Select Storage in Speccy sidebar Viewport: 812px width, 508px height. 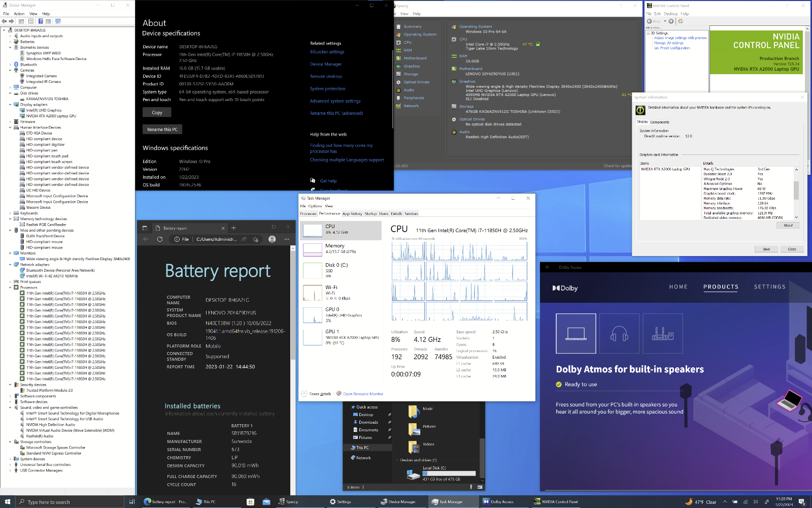click(411, 74)
